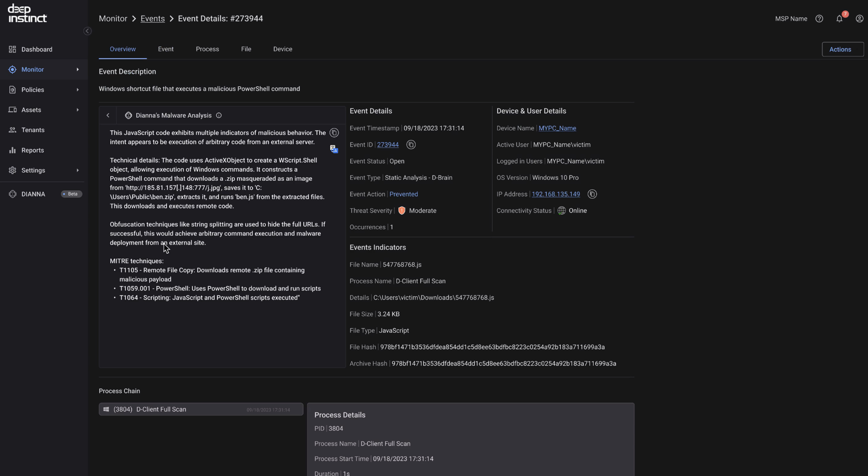Open the notifications bell
Viewport: 868px width, 476px height.
point(839,19)
